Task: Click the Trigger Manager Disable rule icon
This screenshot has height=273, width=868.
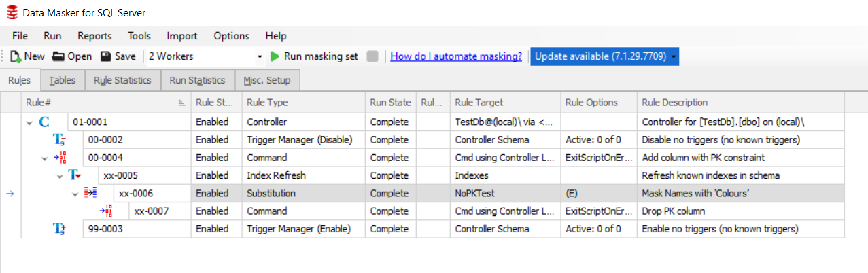Action: pyautogui.click(x=60, y=140)
